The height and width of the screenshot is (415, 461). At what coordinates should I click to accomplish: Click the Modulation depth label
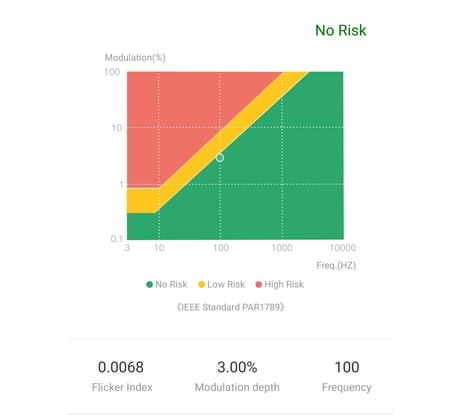click(x=237, y=387)
